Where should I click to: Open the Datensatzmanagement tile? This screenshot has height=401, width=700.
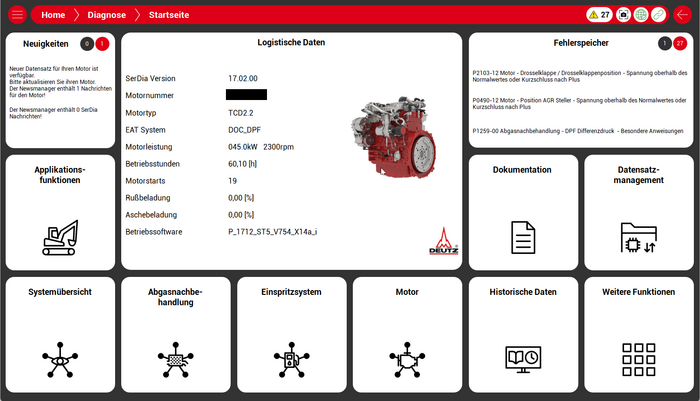[639, 212]
